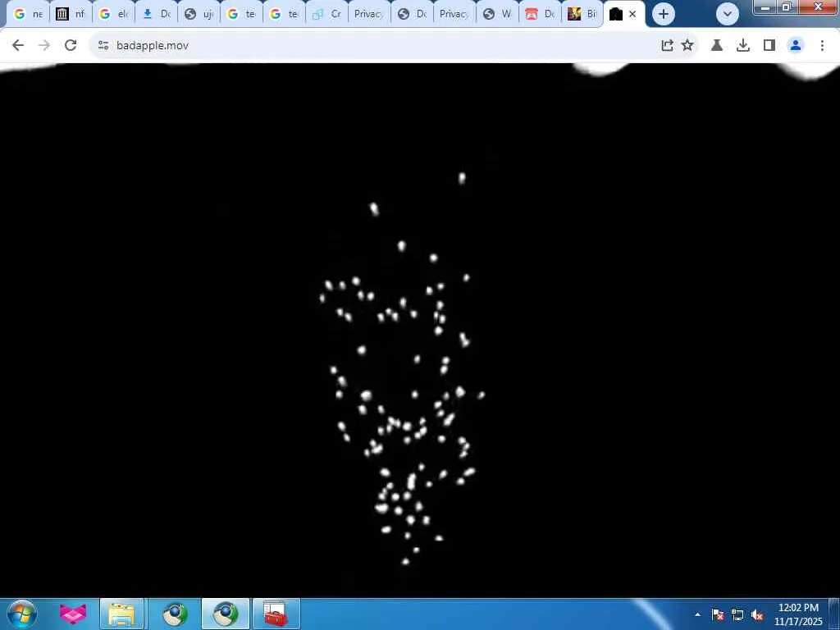Select the active tab with black favicon
Screen dimensions: 840x630
point(617,15)
